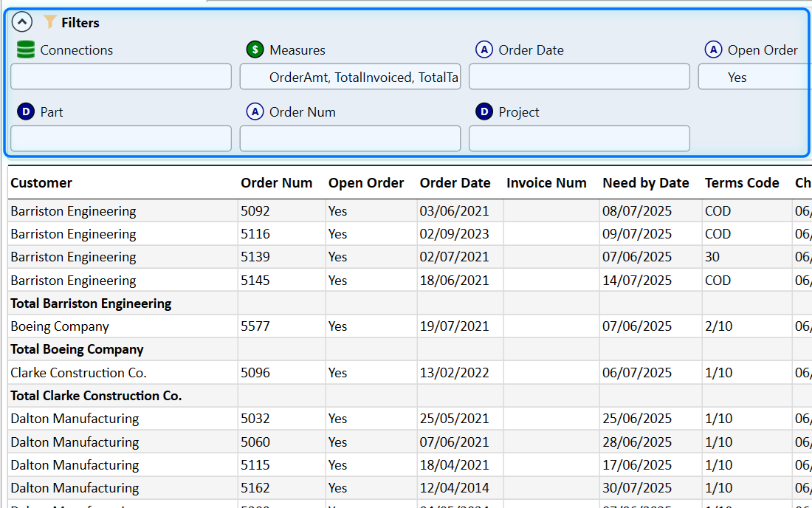Select the Total Clarke Construction Co. row
Image resolution: width=812 pixels, height=508 pixels.
410,396
